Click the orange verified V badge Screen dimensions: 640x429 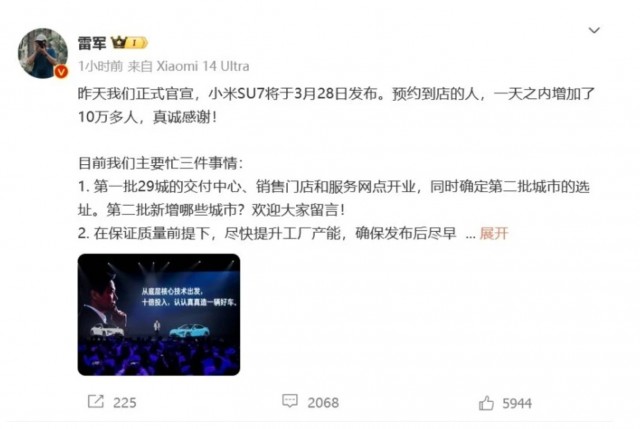pyautogui.click(x=61, y=72)
